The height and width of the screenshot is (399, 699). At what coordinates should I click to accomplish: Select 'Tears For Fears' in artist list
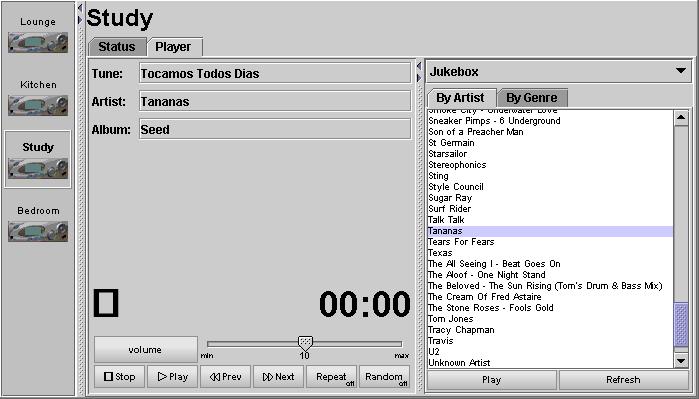click(461, 242)
